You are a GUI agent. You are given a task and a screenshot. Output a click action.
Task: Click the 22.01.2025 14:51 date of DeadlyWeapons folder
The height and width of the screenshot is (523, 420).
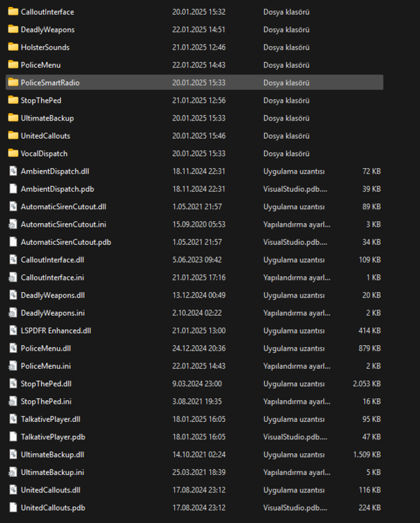point(199,29)
